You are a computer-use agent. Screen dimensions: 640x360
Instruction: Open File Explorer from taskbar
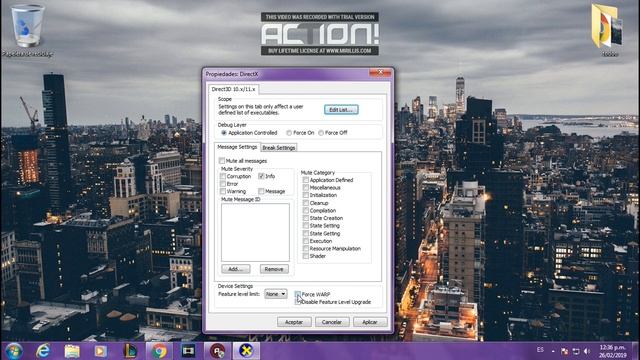pos(72,351)
